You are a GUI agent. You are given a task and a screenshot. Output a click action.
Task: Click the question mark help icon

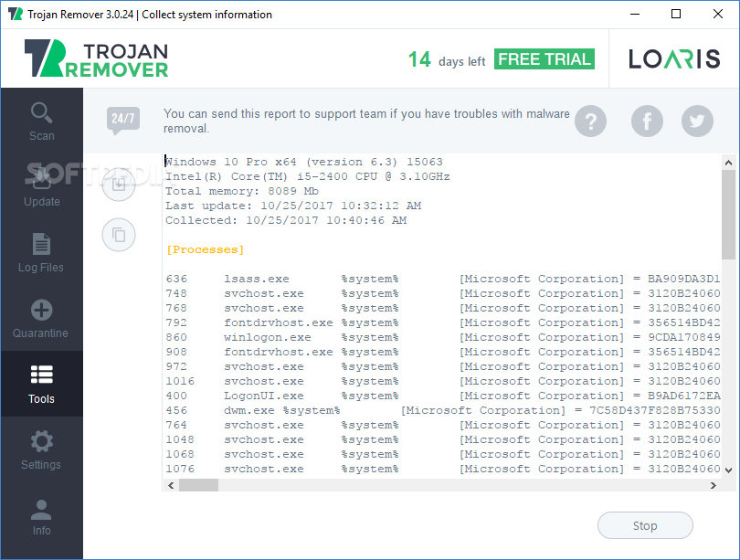[x=590, y=121]
